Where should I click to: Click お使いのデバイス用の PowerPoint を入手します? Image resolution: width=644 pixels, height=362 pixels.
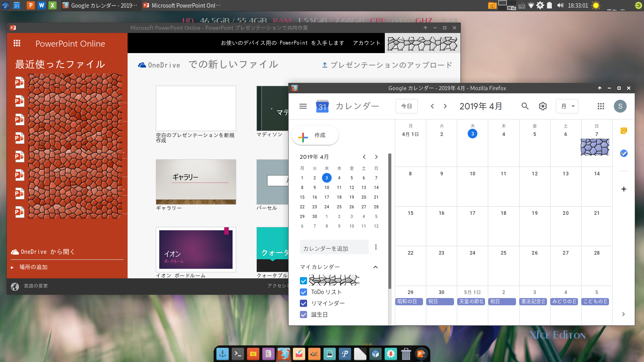(283, 43)
